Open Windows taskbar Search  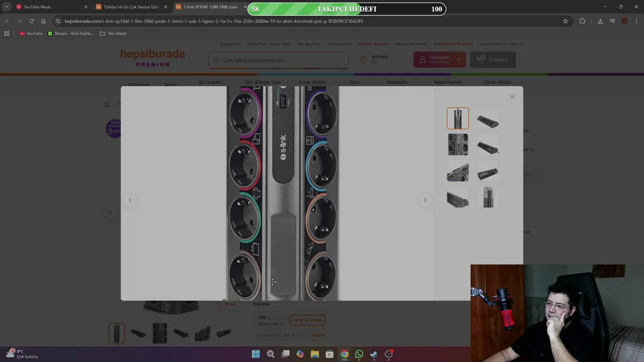(271, 354)
